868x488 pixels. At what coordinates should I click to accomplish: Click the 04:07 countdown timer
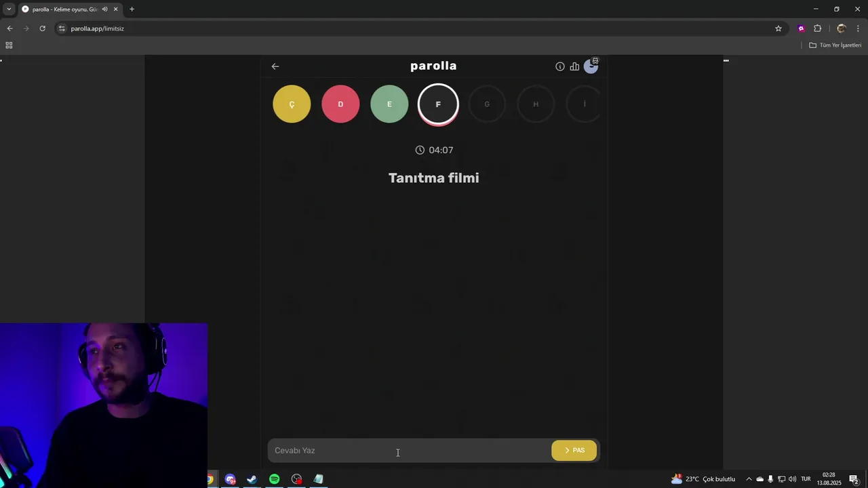[x=434, y=150]
